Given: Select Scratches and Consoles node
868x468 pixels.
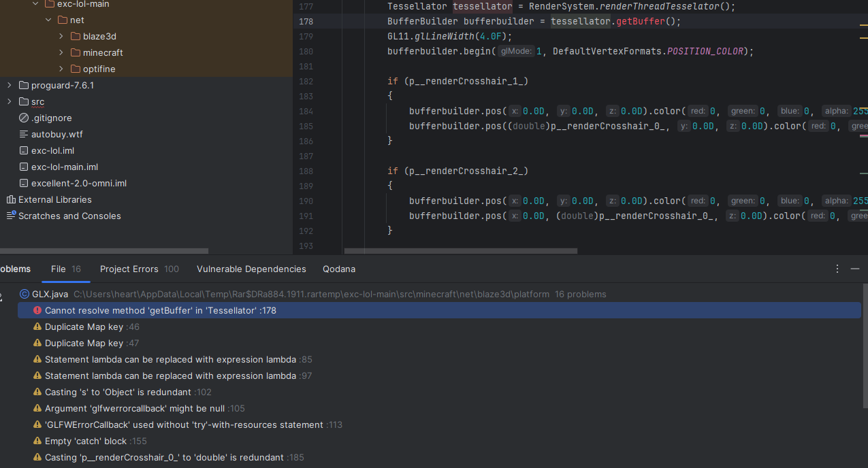Looking at the screenshot, I should coord(69,216).
